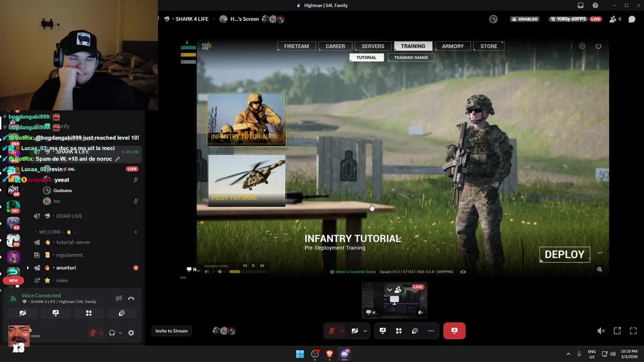Image resolution: width=644 pixels, height=362 pixels.
Task: Click share screen button in voice connected panel
Action: (56, 313)
